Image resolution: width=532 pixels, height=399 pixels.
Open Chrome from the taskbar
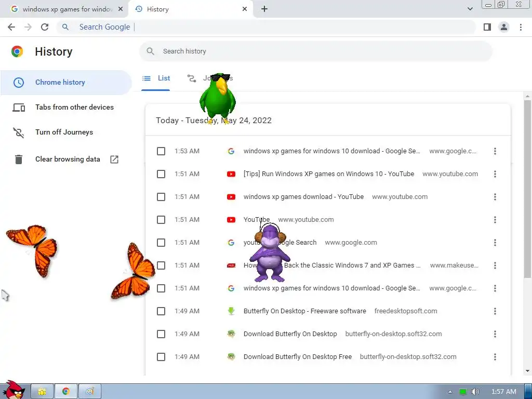point(66,392)
